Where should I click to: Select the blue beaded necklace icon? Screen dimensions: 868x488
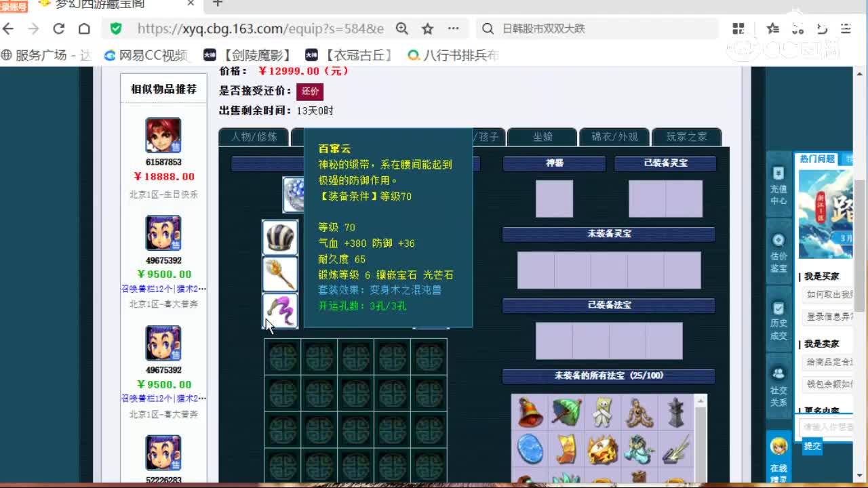(294, 194)
